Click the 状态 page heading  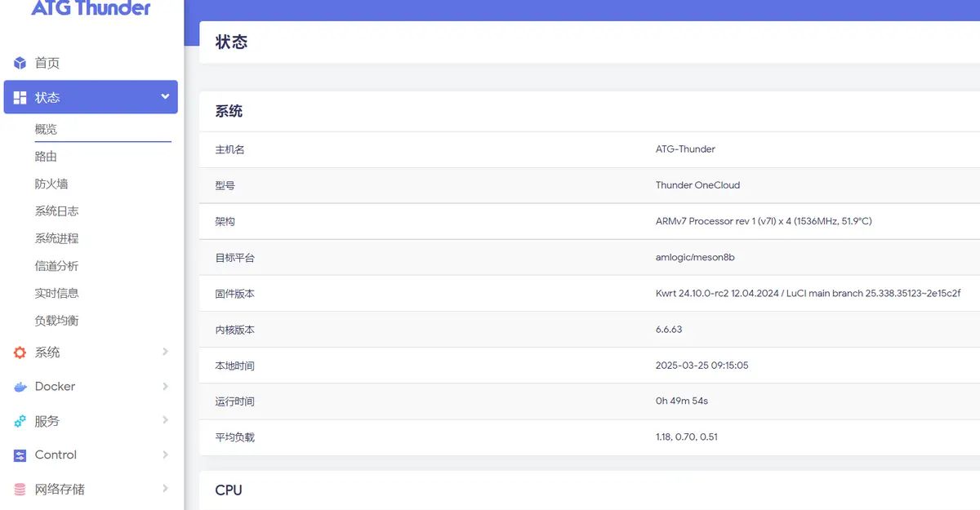pyautogui.click(x=231, y=42)
